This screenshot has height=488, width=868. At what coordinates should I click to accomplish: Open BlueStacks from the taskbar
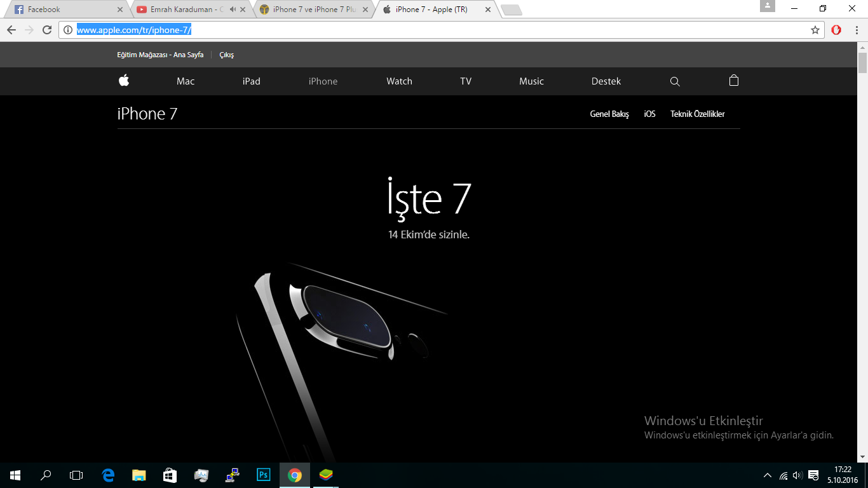326,475
